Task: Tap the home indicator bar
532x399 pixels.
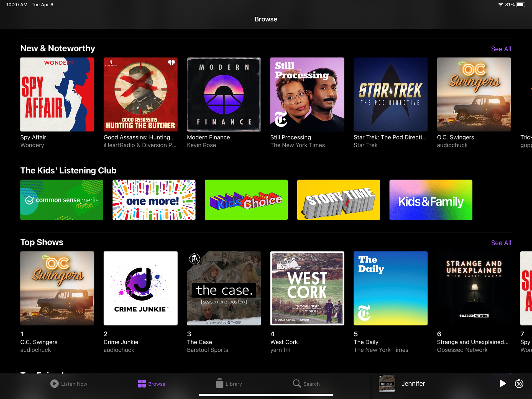Action: [x=266, y=395]
